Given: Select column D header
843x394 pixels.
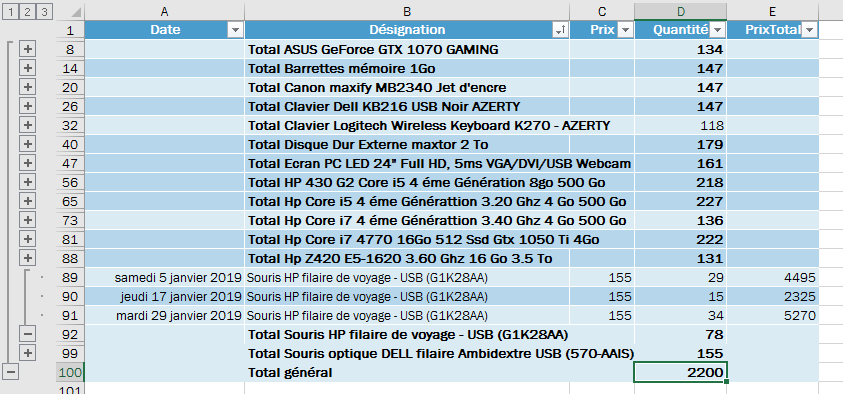Looking at the screenshot, I should click(x=680, y=11).
